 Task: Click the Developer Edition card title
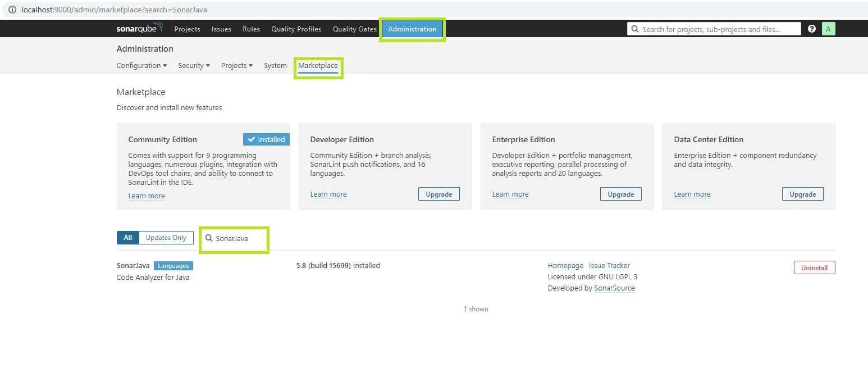pos(342,139)
